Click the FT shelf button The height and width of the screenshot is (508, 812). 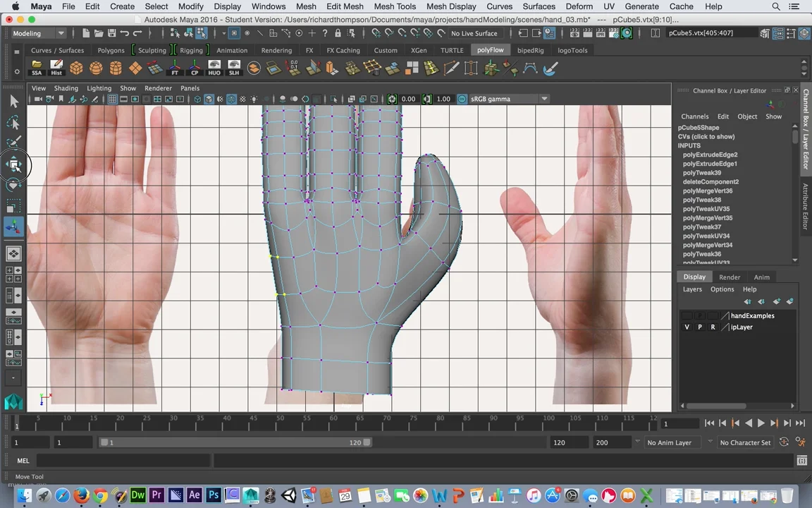[175, 68]
